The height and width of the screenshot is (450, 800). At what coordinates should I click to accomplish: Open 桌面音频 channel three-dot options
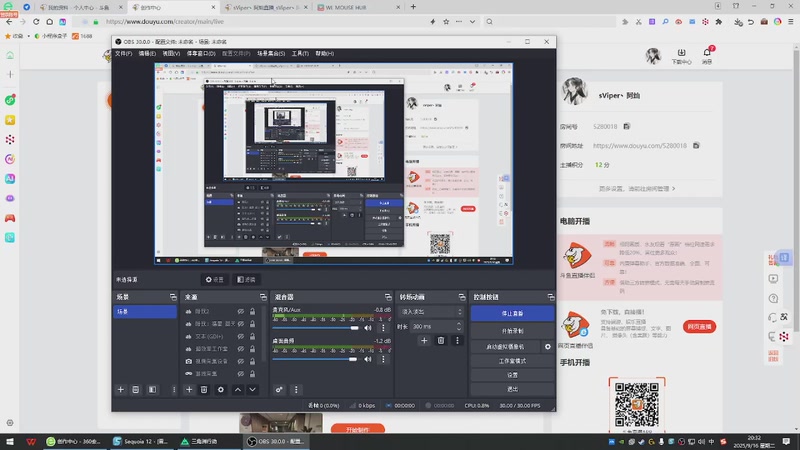pos(383,359)
